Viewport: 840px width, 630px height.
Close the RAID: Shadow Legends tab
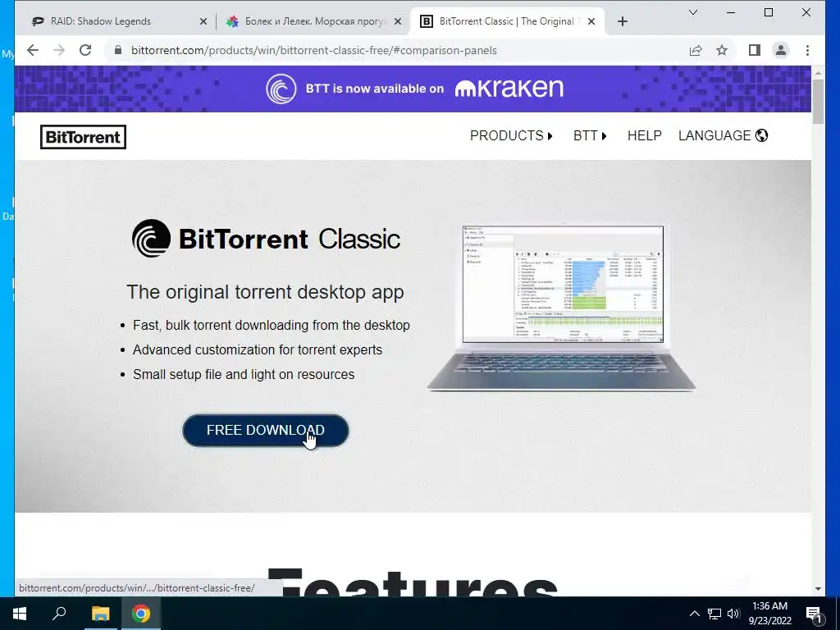coord(203,21)
